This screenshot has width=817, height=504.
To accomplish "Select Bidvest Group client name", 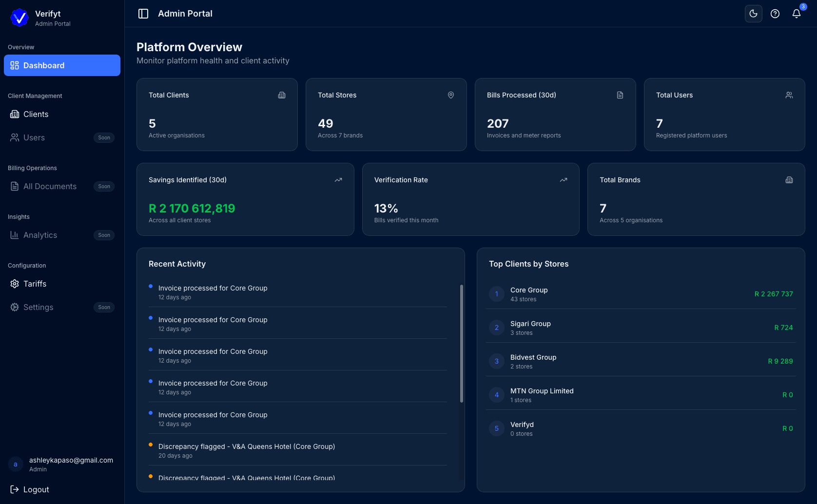I will (533, 357).
